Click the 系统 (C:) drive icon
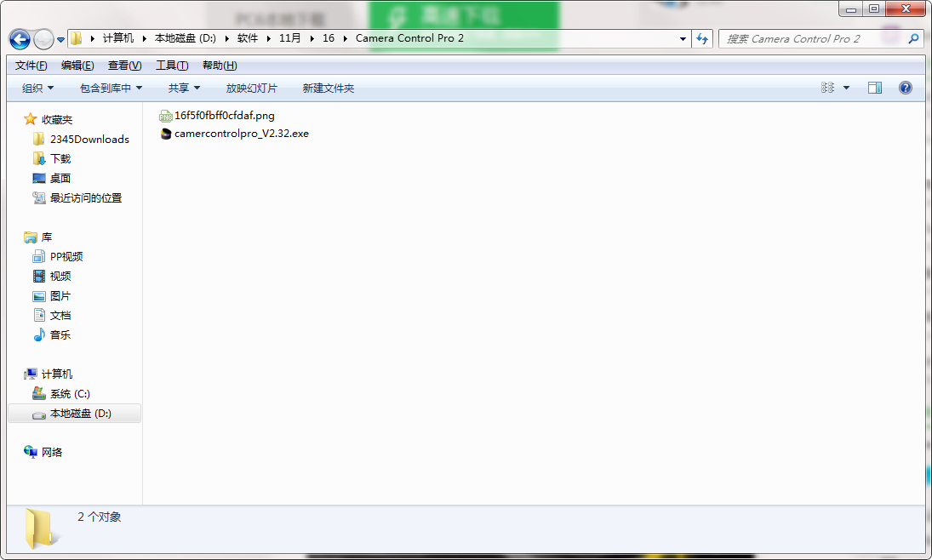932x560 pixels. 39,393
